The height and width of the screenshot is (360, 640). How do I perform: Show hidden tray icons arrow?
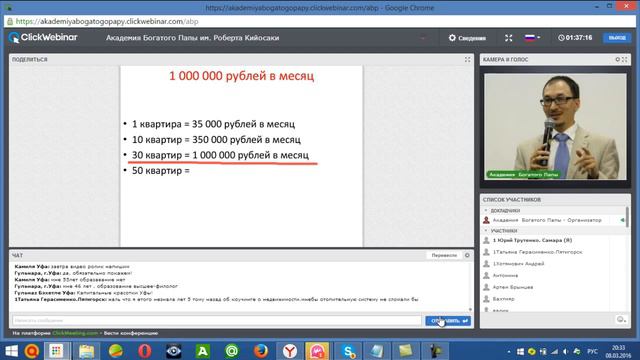pyautogui.click(x=509, y=351)
